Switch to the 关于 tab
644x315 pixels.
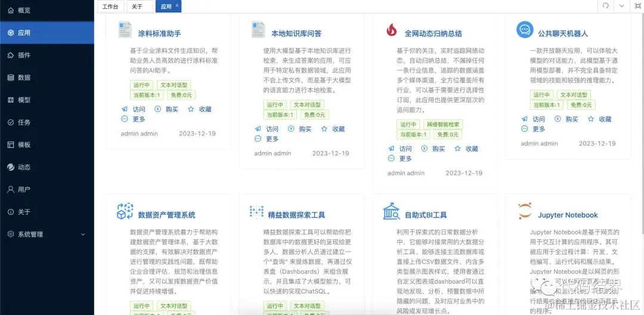(x=140, y=6)
